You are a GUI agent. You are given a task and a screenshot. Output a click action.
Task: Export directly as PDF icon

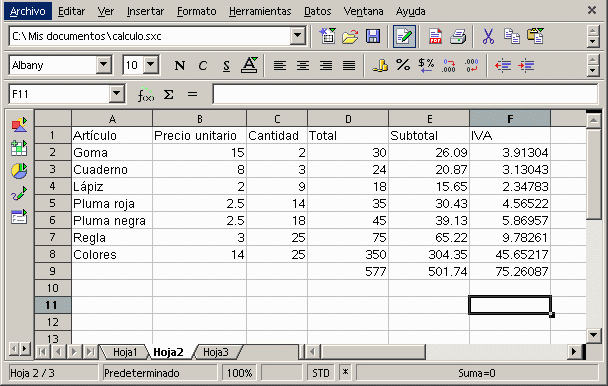tap(435, 36)
